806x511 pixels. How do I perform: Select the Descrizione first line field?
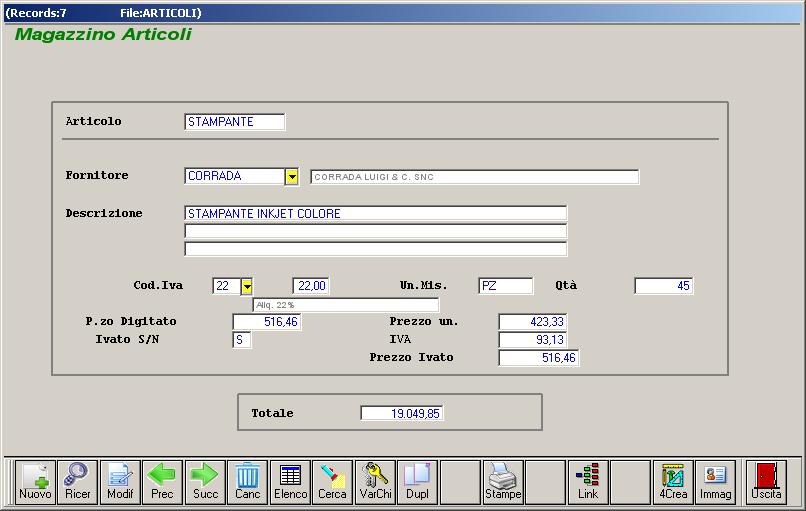click(375, 214)
